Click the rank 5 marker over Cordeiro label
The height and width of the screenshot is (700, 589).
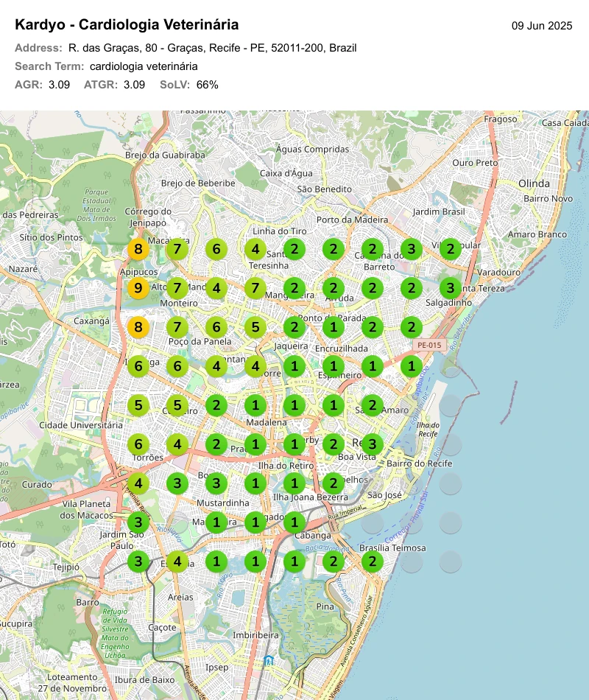177,405
